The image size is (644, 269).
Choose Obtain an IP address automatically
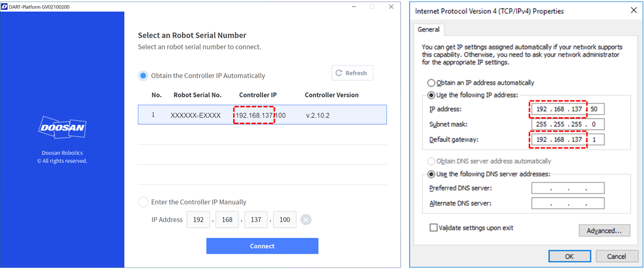point(431,83)
